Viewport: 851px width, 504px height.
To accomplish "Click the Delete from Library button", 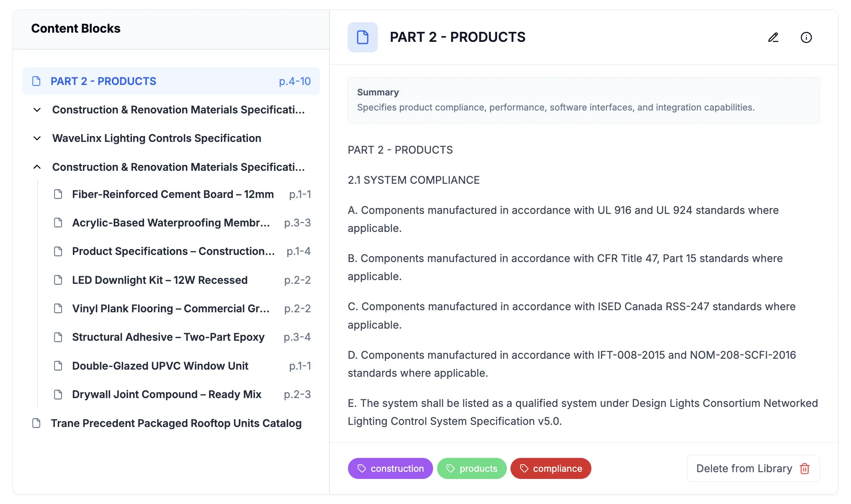I will [744, 468].
